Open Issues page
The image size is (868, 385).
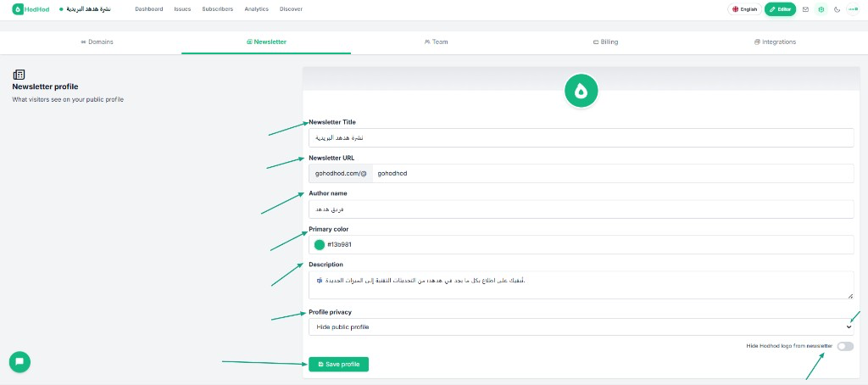(x=182, y=9)
